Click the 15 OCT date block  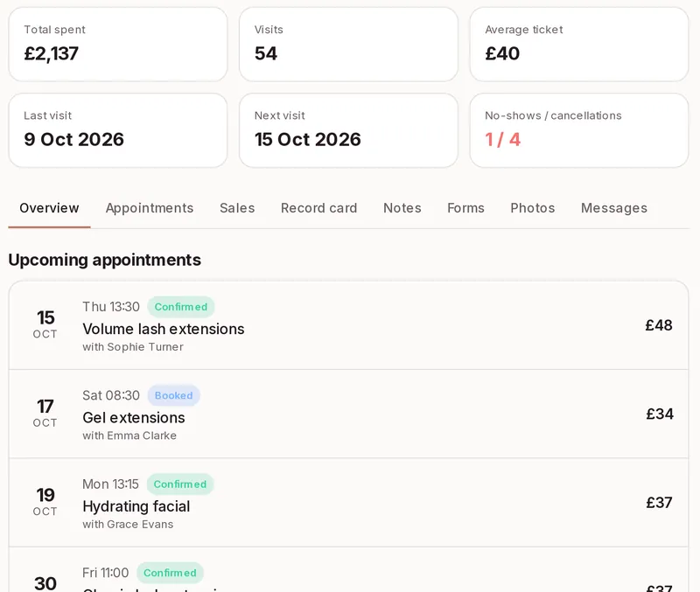(x=45, y=324)
